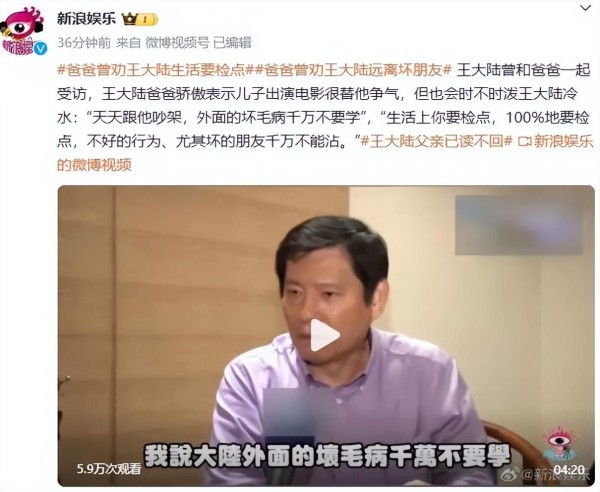Click the 04:20 video duration label
The image size is (600, 492).
569,470
